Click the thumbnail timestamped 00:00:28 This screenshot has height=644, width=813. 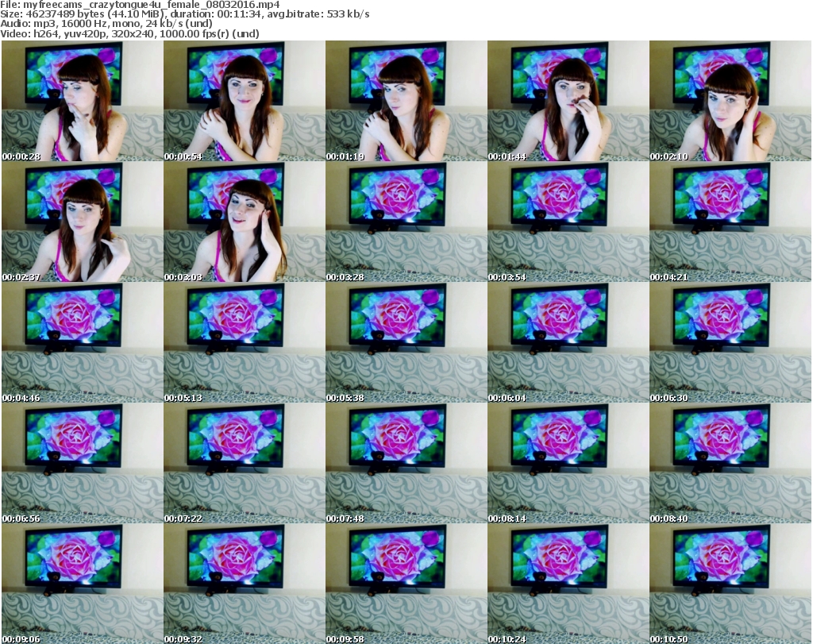(82, 102)
